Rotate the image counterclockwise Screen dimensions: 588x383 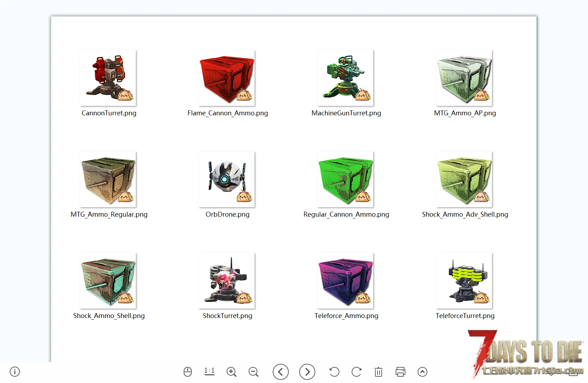(x=334, y=372)
